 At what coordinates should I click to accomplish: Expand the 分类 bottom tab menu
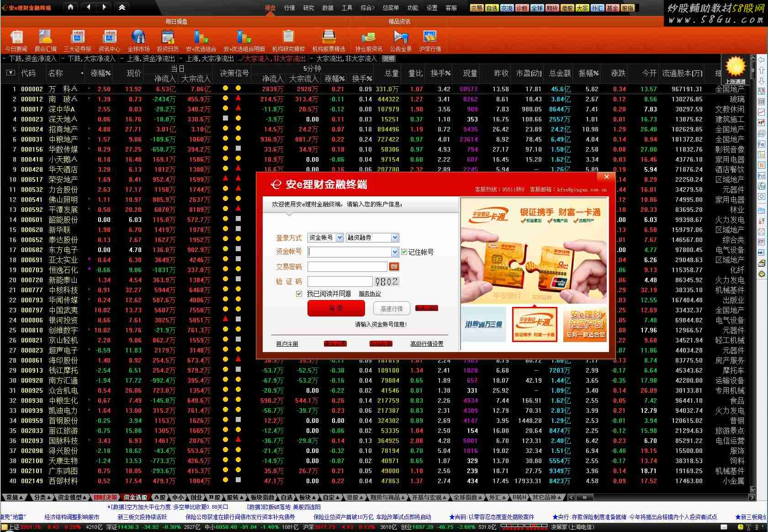(x=42, y=497)
